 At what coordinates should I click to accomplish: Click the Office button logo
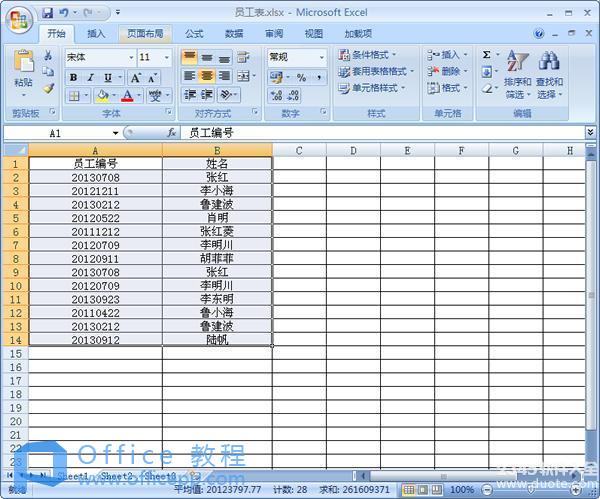[17, 17]
